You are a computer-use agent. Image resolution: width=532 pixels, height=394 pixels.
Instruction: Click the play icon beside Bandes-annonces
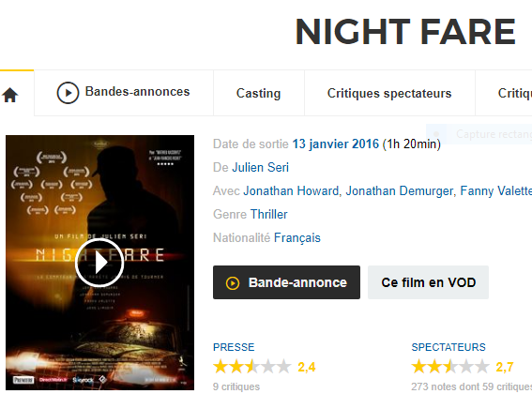(x=68, y=93)
